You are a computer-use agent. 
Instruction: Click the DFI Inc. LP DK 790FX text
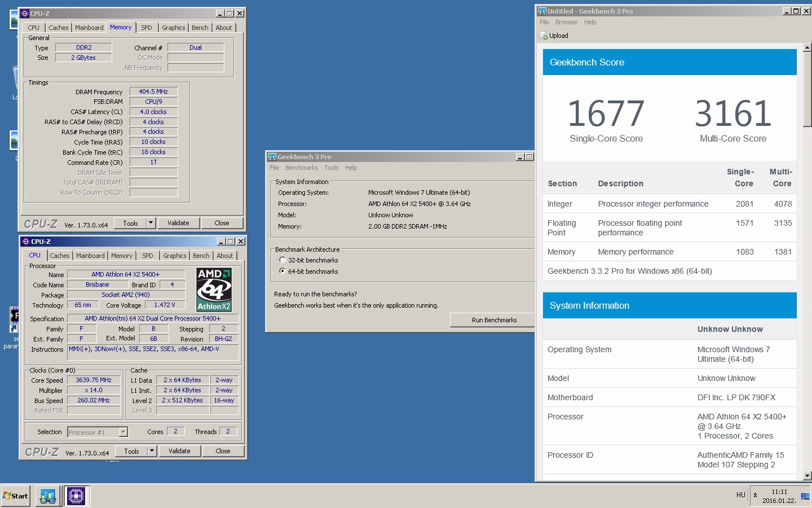736,397
